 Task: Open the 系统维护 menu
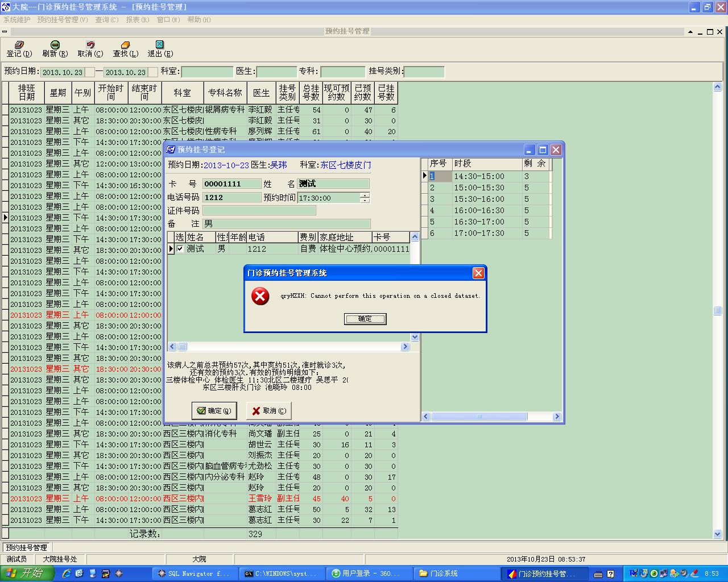pos(17,19)
